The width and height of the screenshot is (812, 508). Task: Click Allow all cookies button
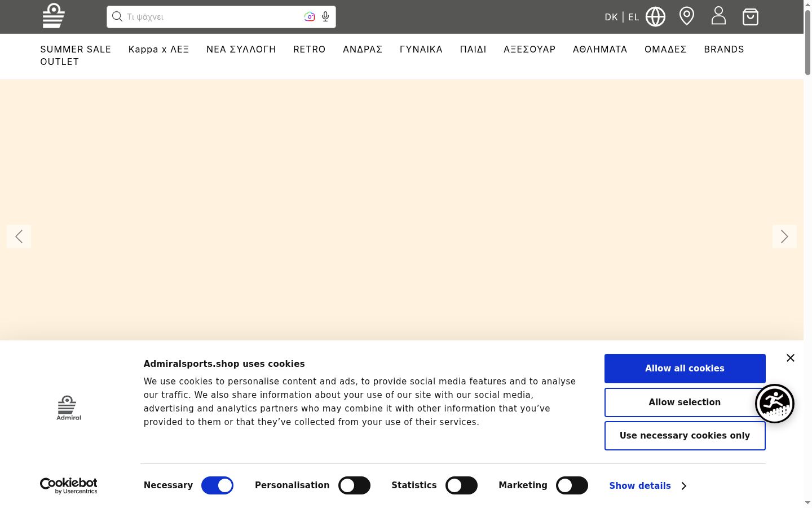685,369
